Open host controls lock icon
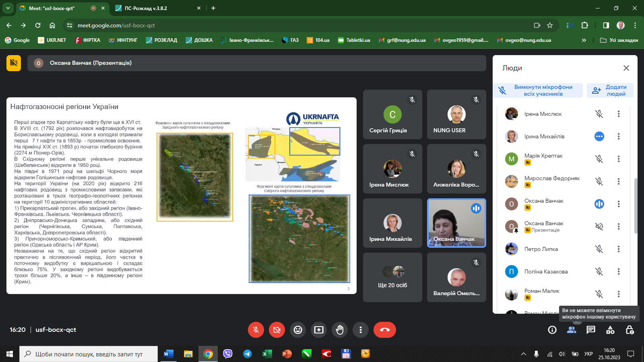The width and height of the screenshot is (644, 362). (x=630, y=330)
